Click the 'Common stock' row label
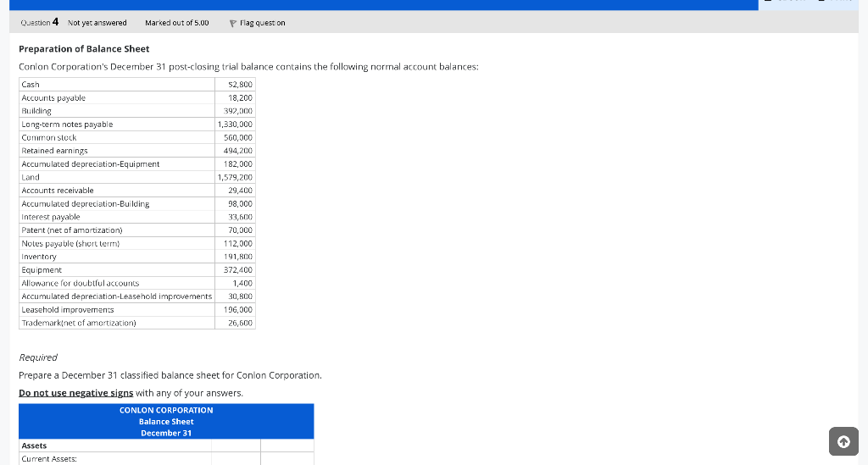 point(48,138)
